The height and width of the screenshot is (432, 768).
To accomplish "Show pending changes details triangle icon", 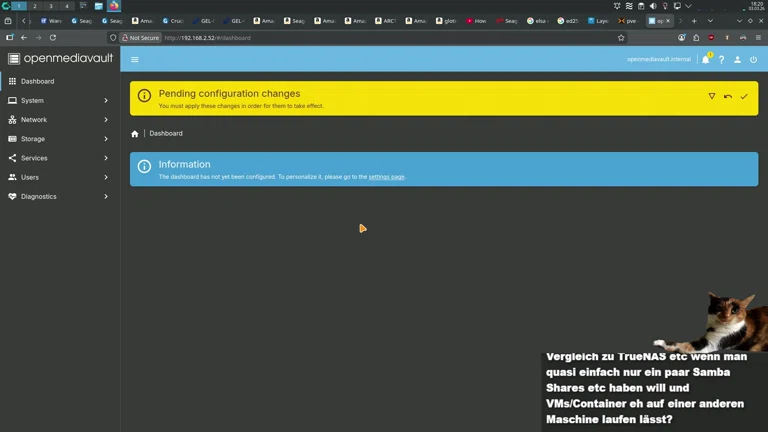I will coord(712,97).
